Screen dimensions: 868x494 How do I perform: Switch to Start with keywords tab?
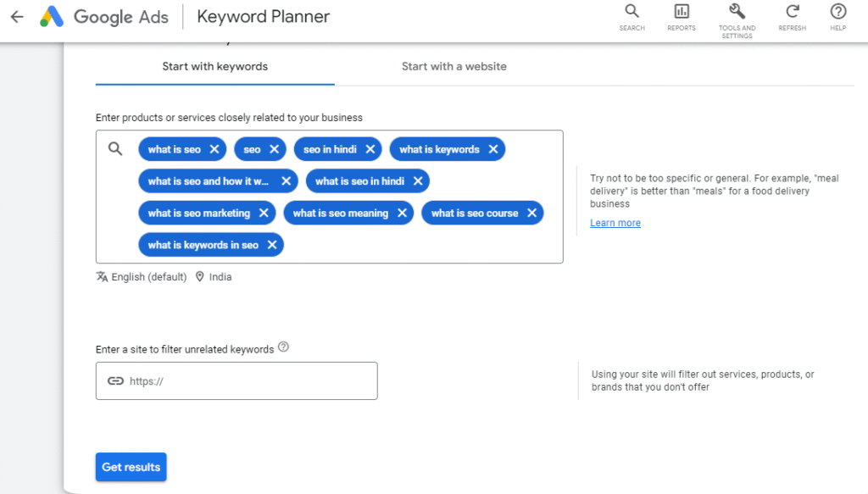click(214, 66)
